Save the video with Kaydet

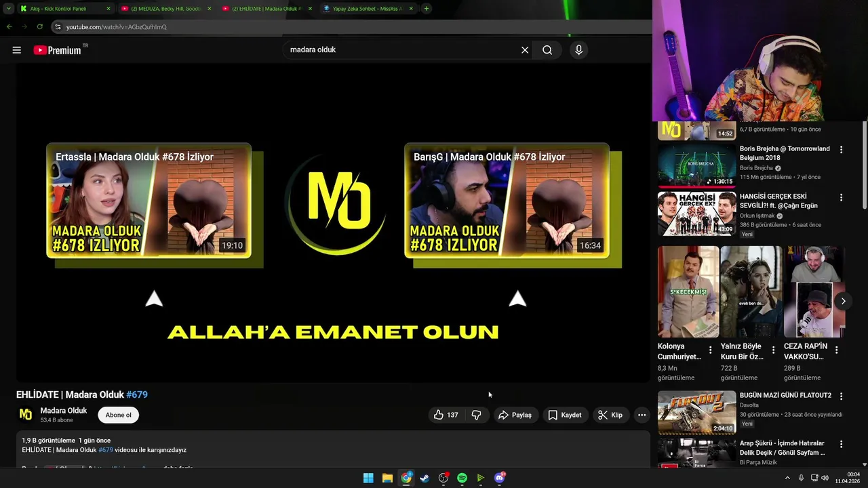(x=565, y=415)
